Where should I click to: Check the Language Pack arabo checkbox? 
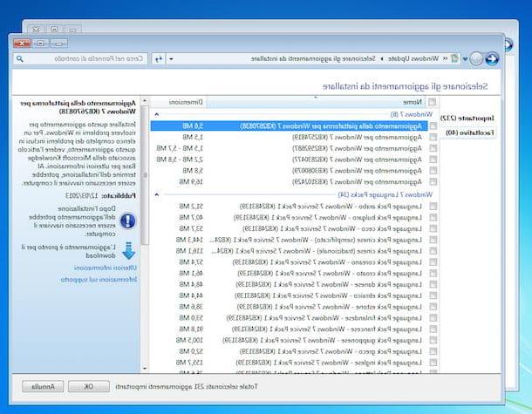pos(433,207)
